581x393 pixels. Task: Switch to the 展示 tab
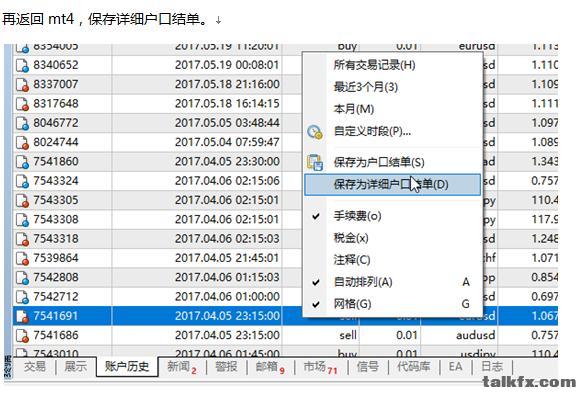click(76, 367)
